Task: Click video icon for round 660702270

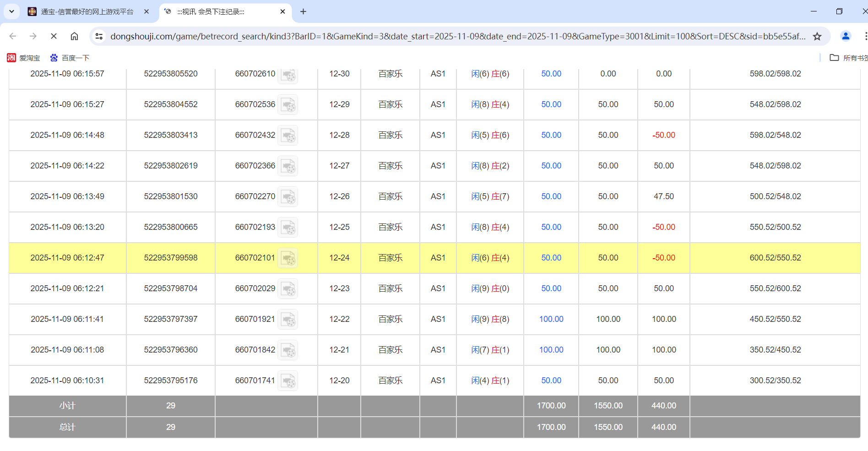Action: (x=288, y=197)
